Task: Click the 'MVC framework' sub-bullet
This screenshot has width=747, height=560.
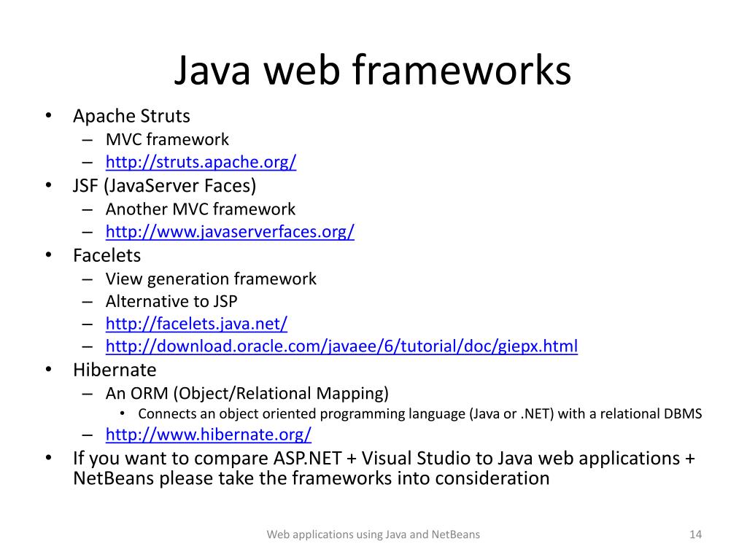Action: pos(167,139)
